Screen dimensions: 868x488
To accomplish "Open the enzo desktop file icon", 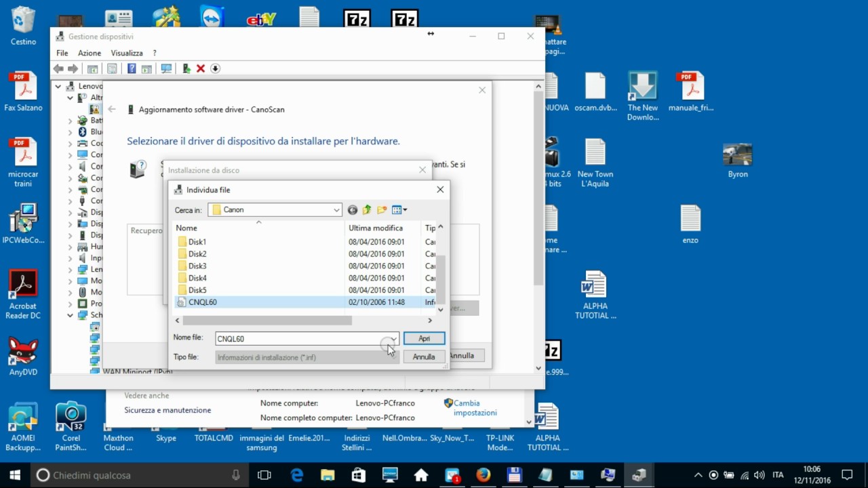I will tap(690, 225).
